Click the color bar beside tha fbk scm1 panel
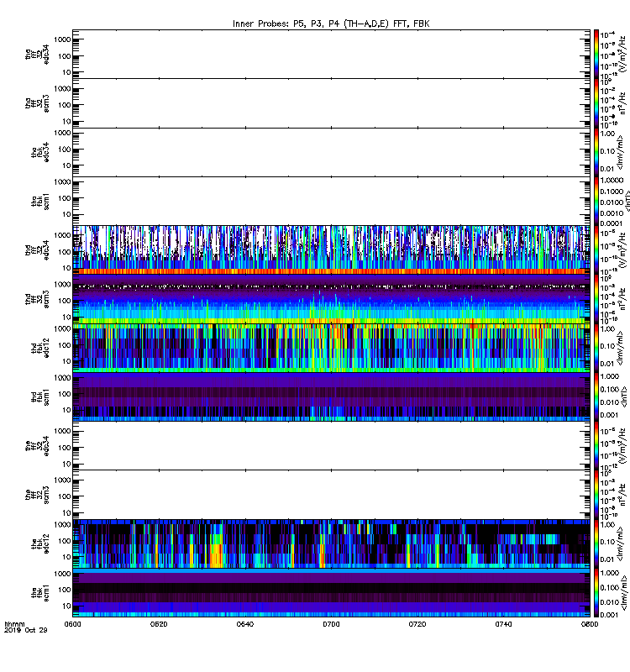Screen dimensions: 630x672 [x=596, y=201]
